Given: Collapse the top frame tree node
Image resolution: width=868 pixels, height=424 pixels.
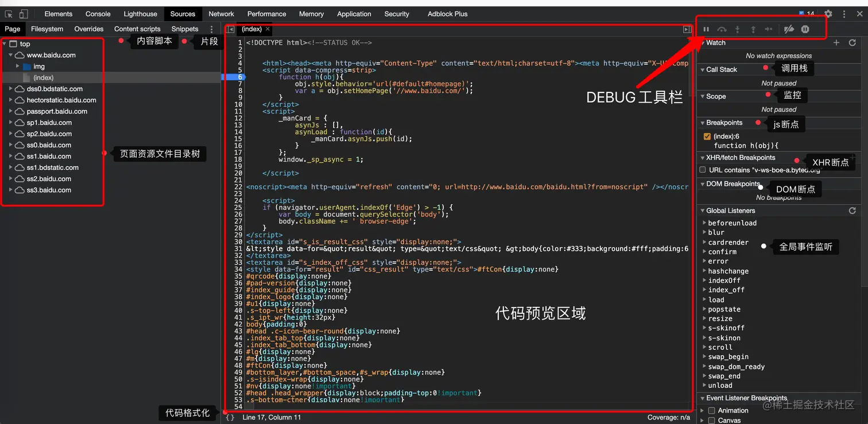Looking at the screenshot, I should [x=5, y=44].
